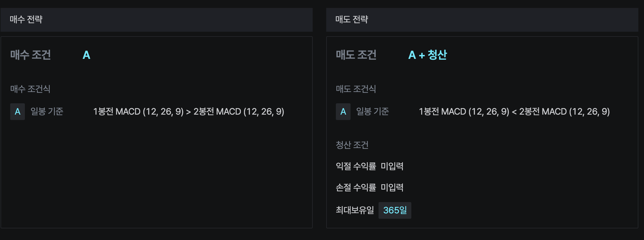Click the 매수 조건 heading
The width and height of the screenshot is (644, 240).
tap(31, 55)
